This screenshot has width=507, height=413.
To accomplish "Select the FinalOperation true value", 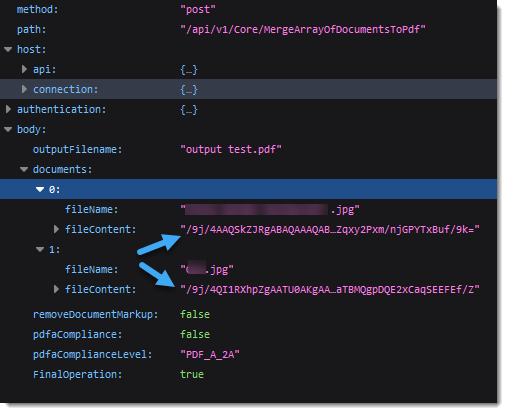I will 192,374.
